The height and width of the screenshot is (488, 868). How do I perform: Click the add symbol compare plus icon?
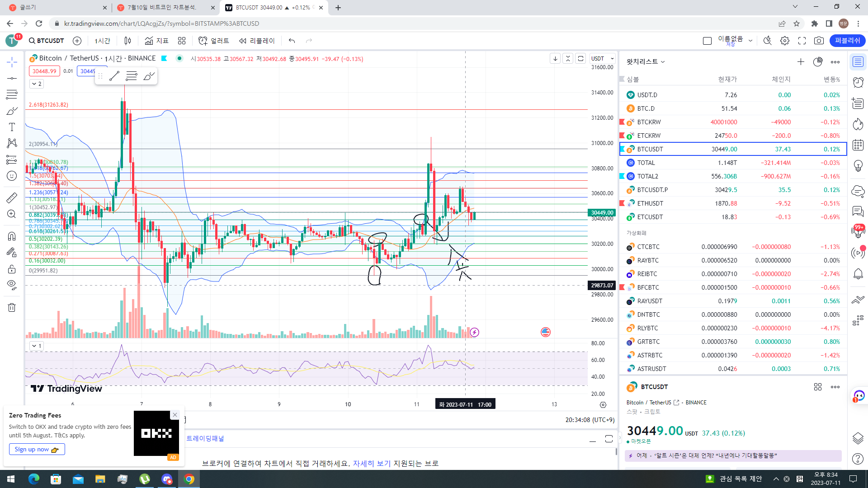pos(77,41)
